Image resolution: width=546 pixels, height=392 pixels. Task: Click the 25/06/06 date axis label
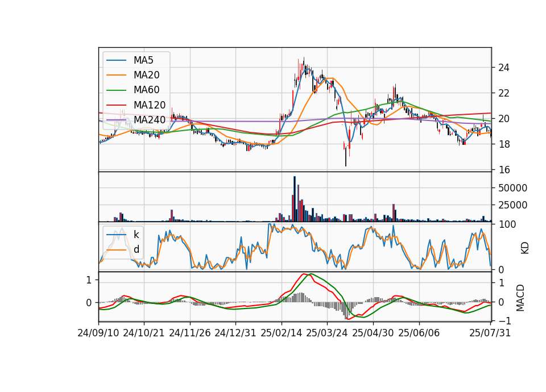419,333
